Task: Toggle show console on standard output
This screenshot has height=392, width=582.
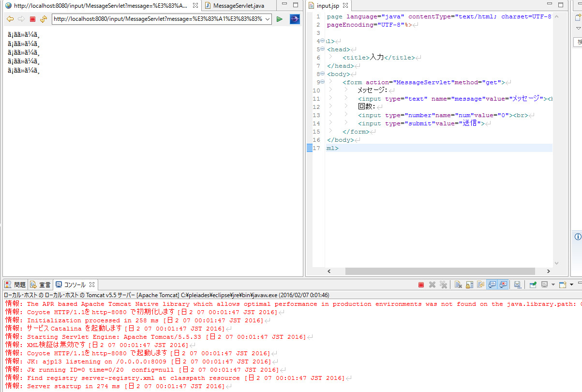Action: click(492, 285)
